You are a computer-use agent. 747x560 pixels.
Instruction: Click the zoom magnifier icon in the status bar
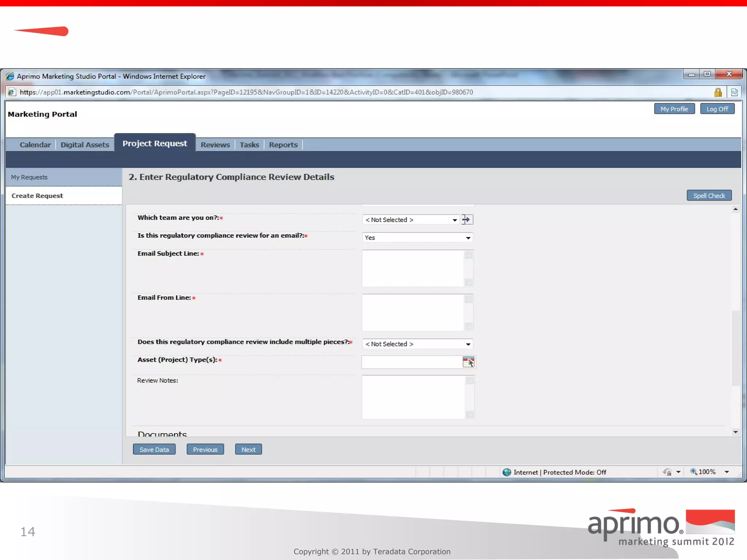coord(693,472)
